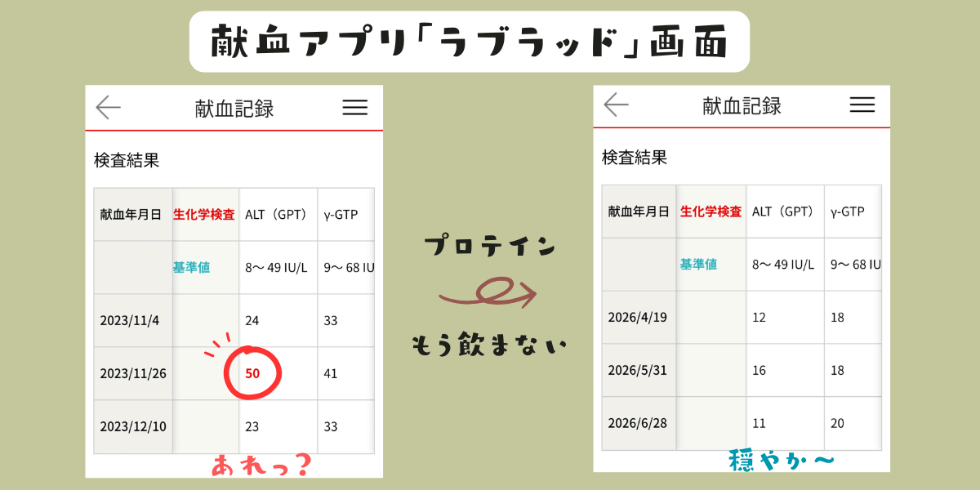
Task: Click ALT value 24 in the 2023/11/4 row
Action: click(252, 320)
